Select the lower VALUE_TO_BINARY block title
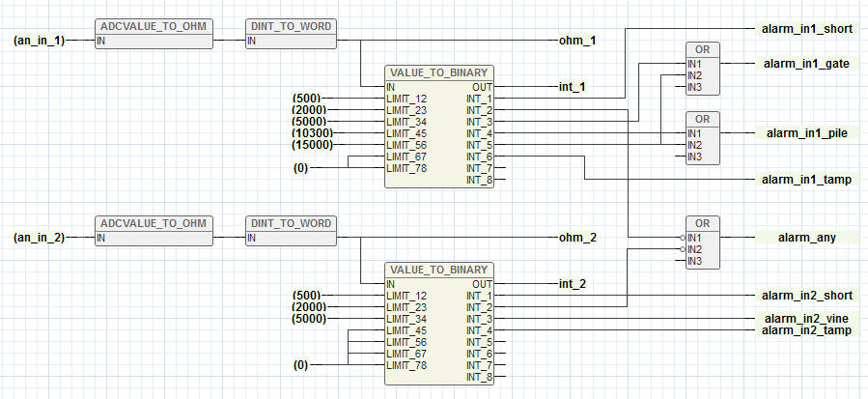 coord(439,270)
